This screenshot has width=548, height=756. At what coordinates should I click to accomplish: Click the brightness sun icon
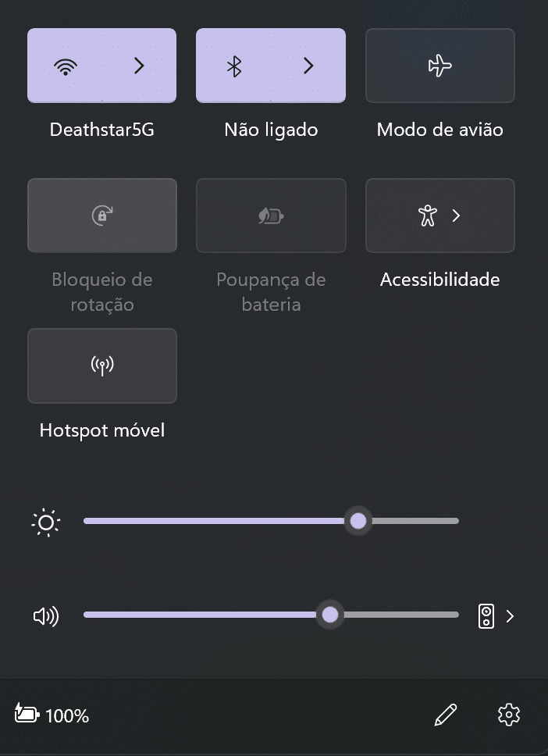[x=46, y=522]
